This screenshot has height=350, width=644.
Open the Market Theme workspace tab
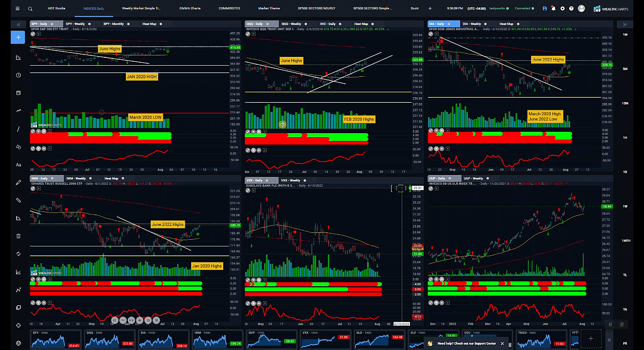[269, 8]
